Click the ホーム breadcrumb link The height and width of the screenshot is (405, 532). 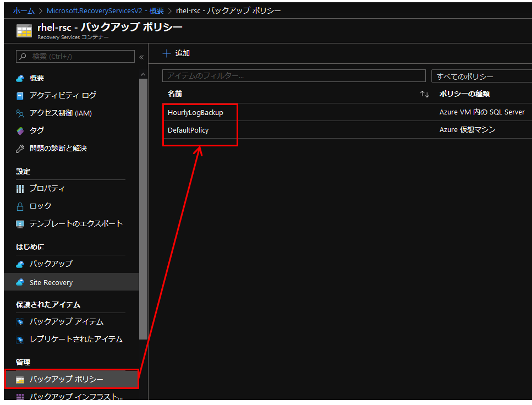pos(24,11)
